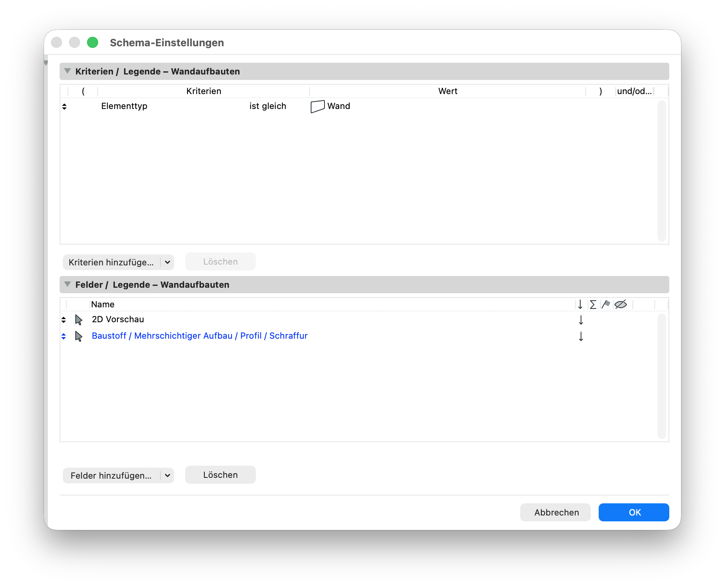Click arrow cursor icon in 2D Vorschau row
725x588 pixels.
click(x=78, y=320)
